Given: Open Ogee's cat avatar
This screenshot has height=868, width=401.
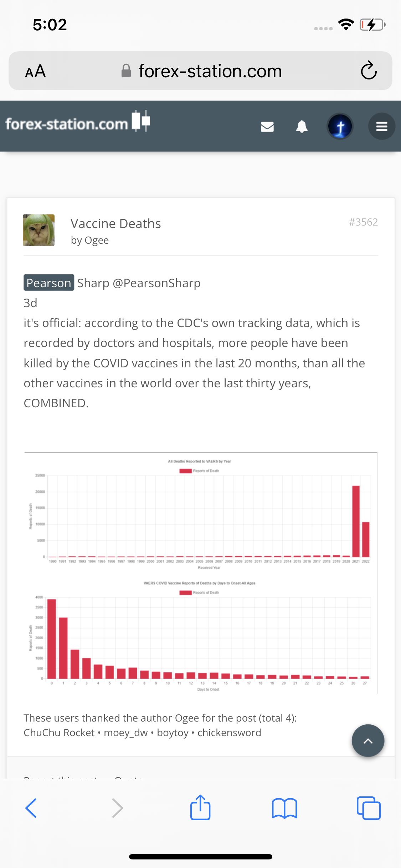Looking at the screenshot, I should tap(39, 230).
